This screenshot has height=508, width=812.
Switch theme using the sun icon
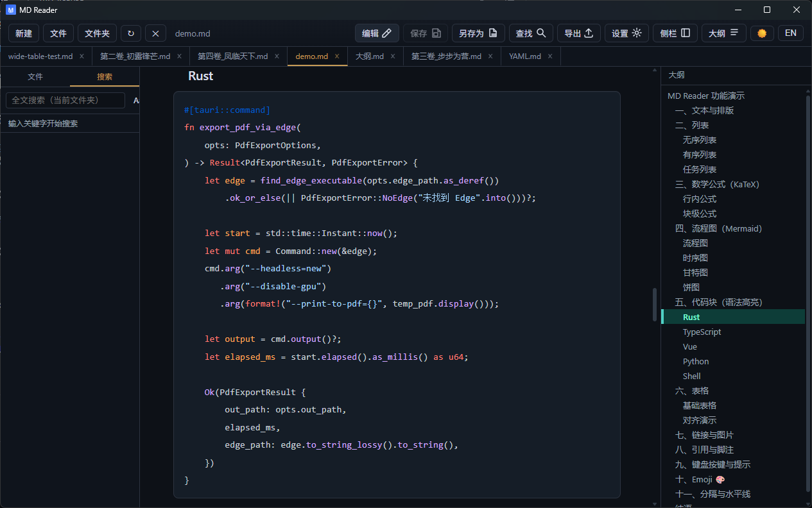(x=762, y=33)
